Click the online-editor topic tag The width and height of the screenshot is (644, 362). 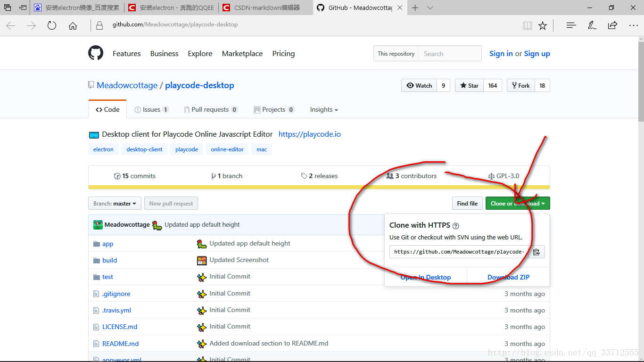click(x=227, y=149)
